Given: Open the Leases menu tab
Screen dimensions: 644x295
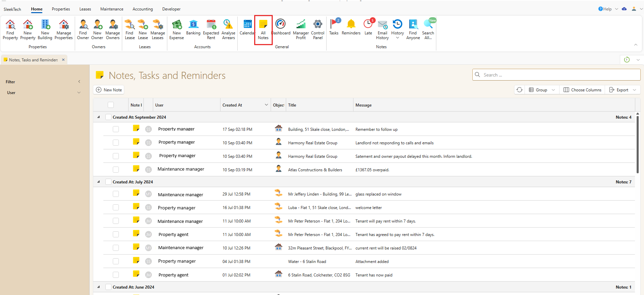Looking at the screenshot, I should point(85,9).
